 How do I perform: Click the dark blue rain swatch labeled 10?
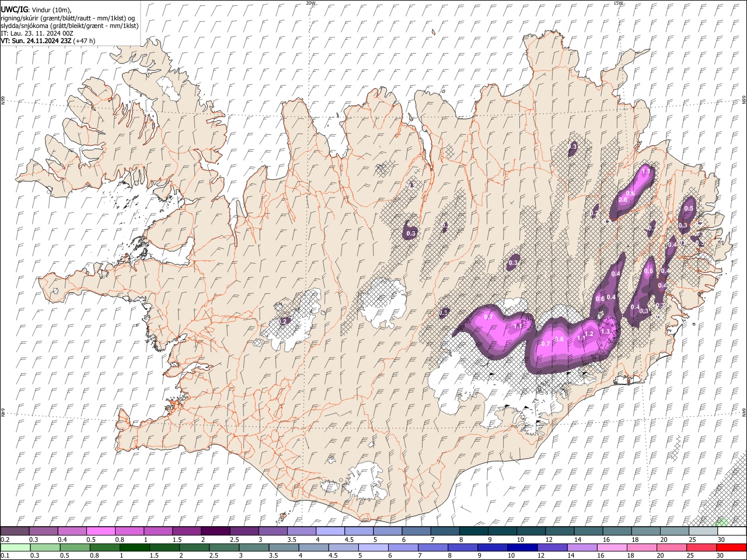(521, 547)
